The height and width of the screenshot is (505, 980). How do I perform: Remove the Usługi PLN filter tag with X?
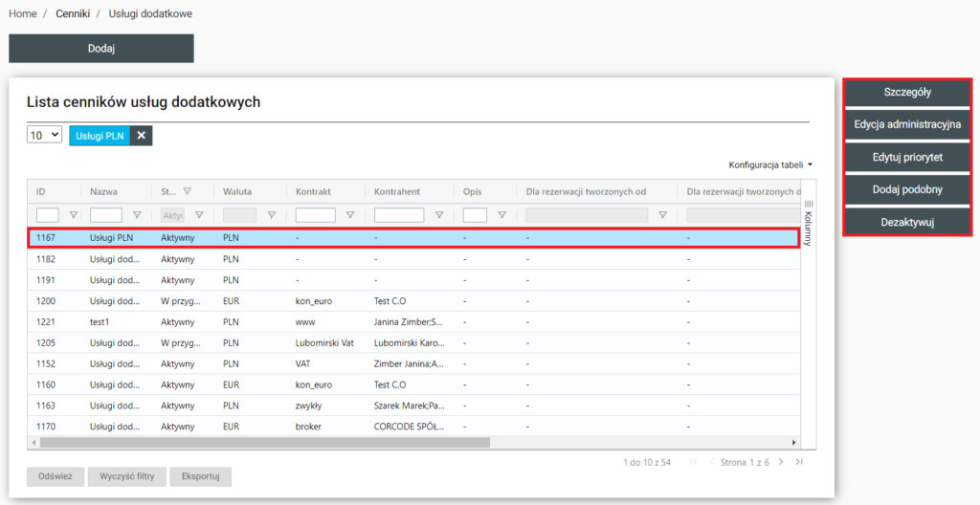(141, 136)
